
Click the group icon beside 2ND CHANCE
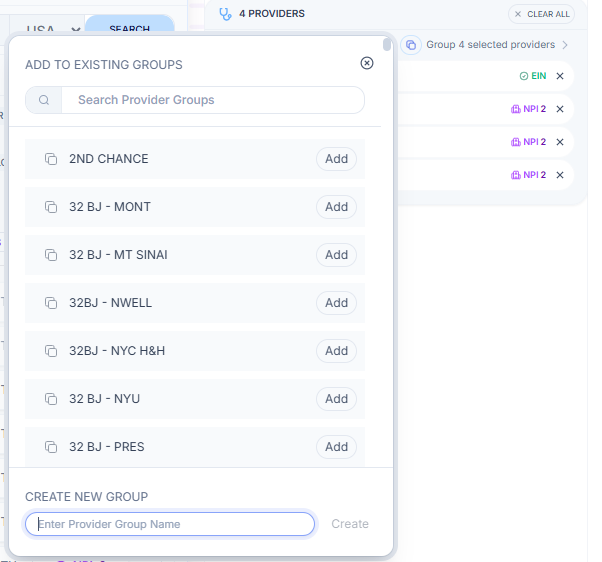[x=51, y=159]
